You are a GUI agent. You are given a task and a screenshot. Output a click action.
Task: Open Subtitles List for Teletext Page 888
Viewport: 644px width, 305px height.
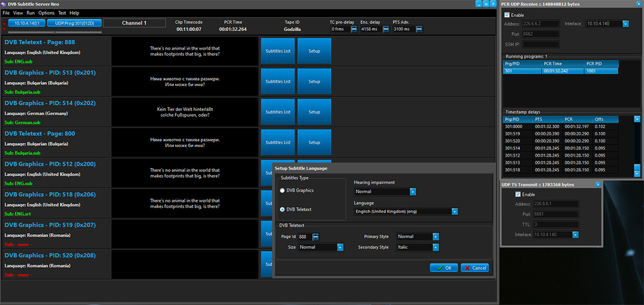point(278,51)
